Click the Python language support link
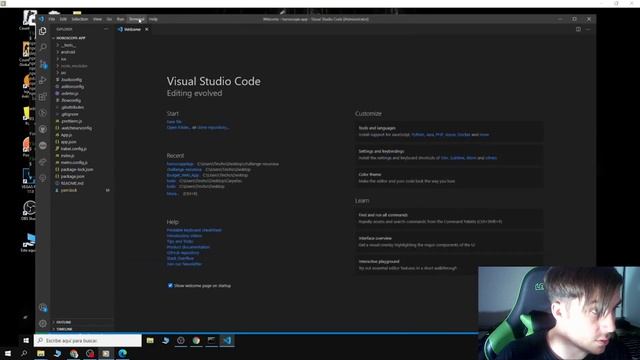This screenshot has height=360, width=640. coord(418,134)
